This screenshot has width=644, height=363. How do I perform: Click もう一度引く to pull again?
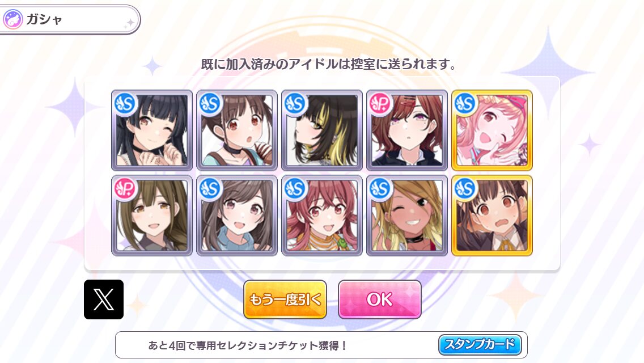tap(285, 299)
